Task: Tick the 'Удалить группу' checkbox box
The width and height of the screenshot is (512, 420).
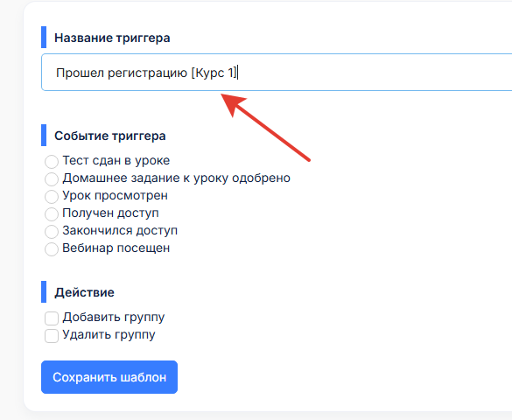Action: click(x=52, y=336)
